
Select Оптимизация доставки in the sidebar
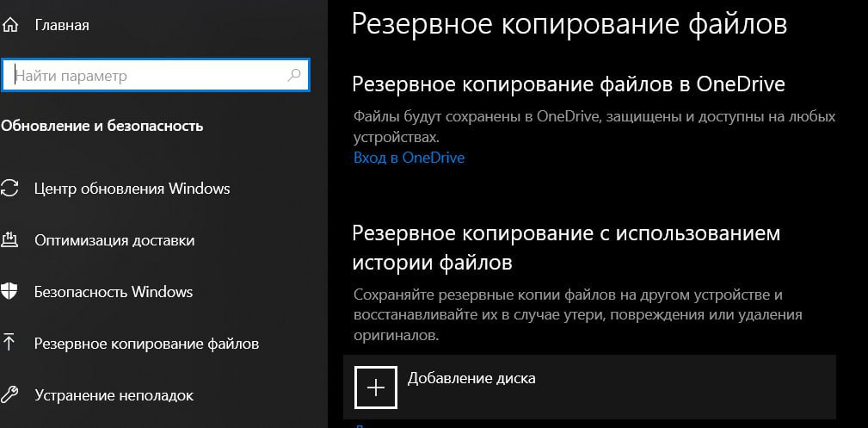pos(114,240)
